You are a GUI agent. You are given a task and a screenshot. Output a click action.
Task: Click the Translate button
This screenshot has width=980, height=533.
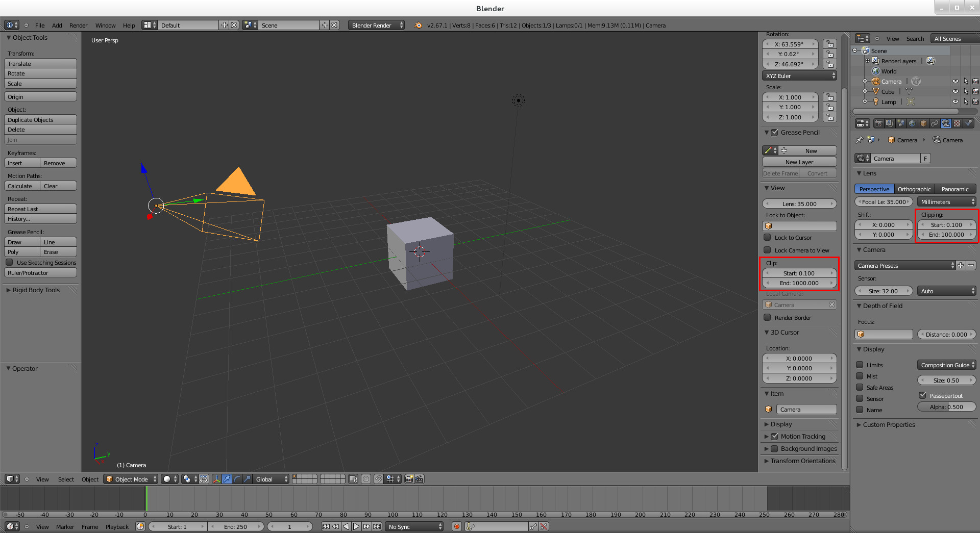(x=40, y=63)
